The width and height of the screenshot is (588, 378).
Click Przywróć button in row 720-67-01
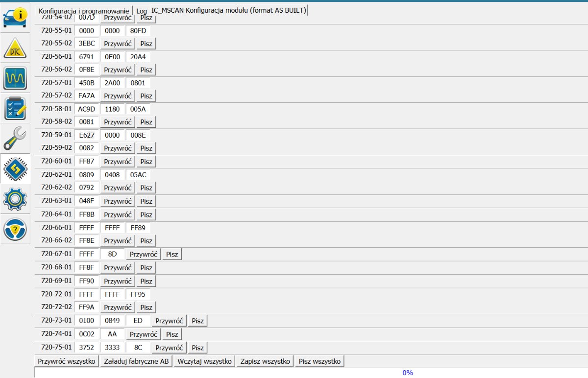pos(143,254)
